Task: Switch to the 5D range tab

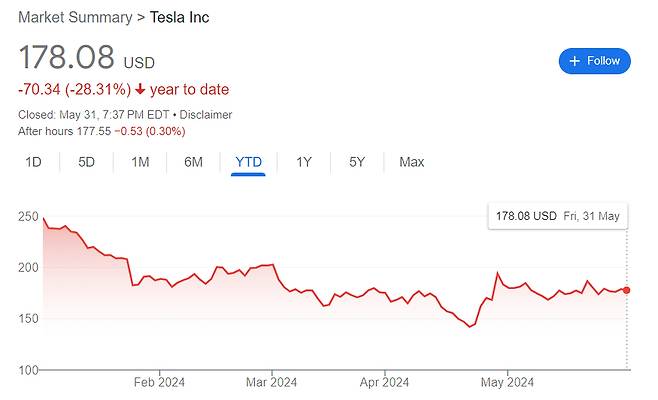Action: click(86, 162)
